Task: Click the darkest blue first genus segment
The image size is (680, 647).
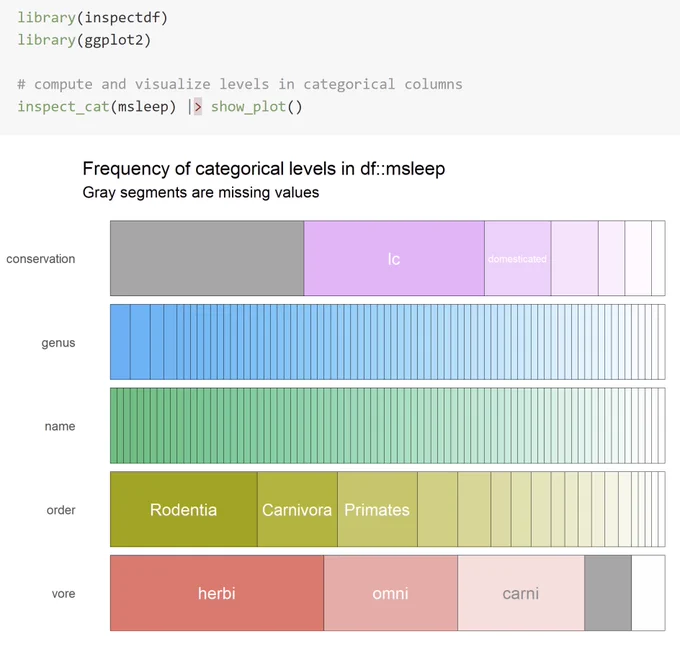Action: 120,342
